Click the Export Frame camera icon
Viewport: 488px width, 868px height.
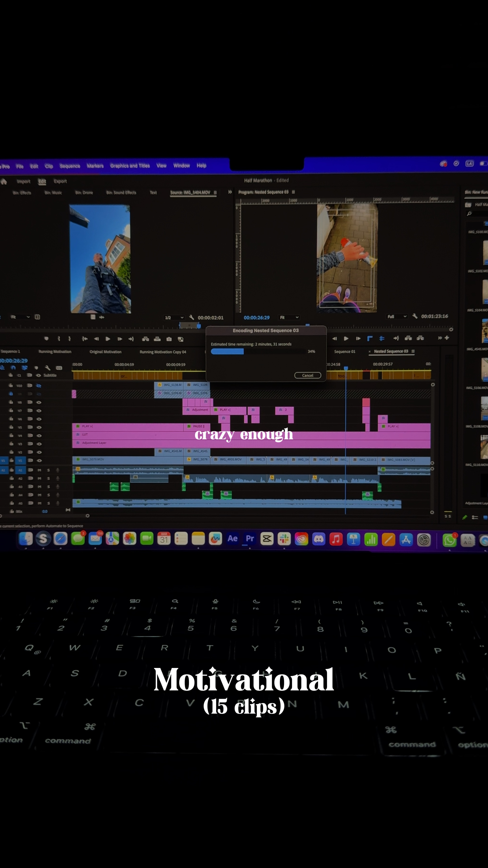[169, 339]
